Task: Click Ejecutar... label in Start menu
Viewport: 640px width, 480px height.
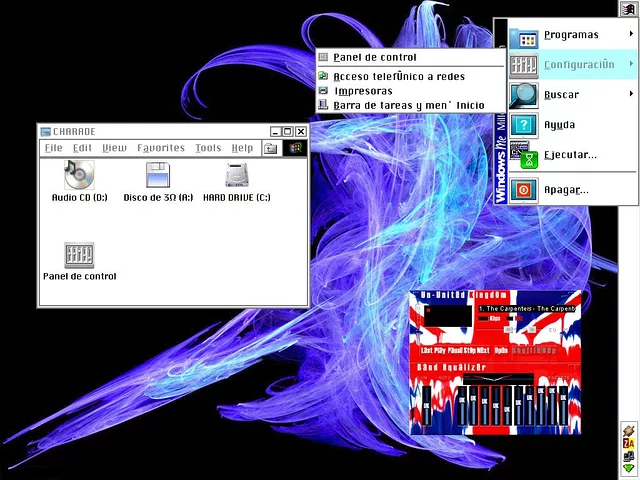Action: [570, 155]
